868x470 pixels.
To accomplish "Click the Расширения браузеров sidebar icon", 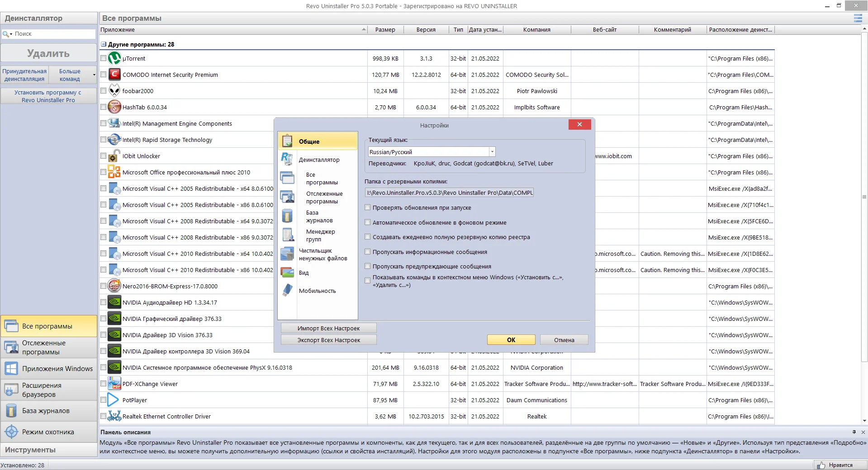I will click(11, 390).
